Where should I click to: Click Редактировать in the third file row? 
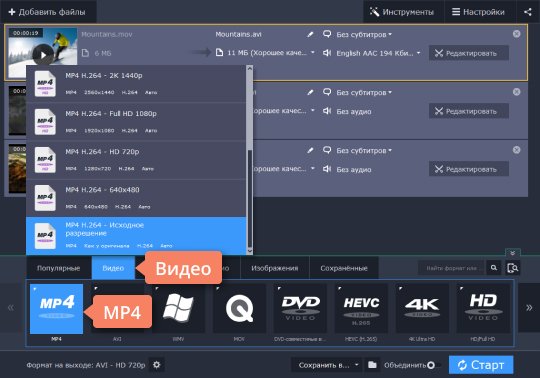[469, 169]
